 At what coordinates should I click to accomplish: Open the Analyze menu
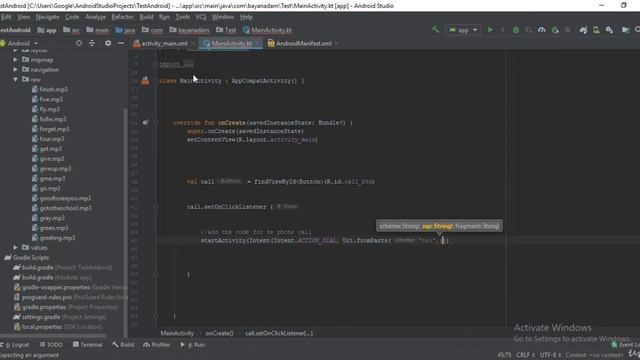point(96,17)
